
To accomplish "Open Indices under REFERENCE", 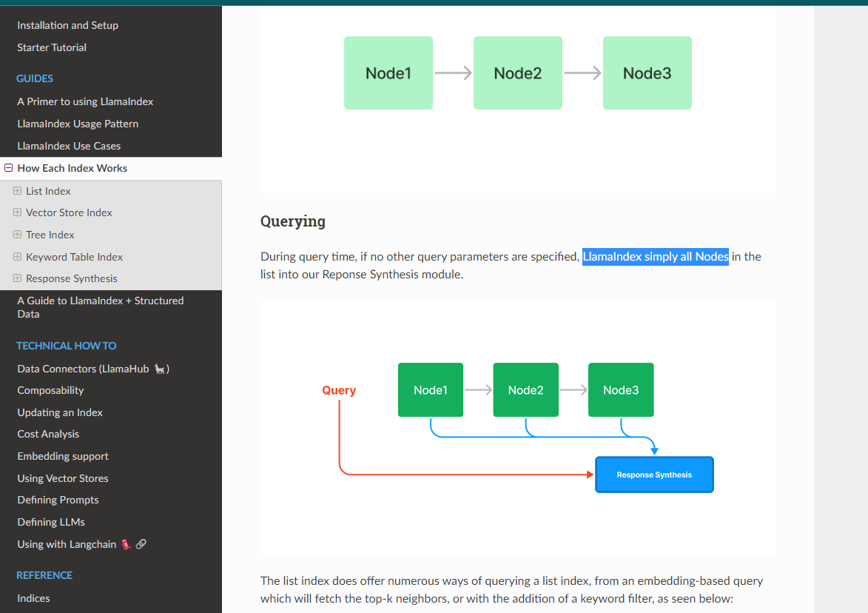I will point(33,597).
